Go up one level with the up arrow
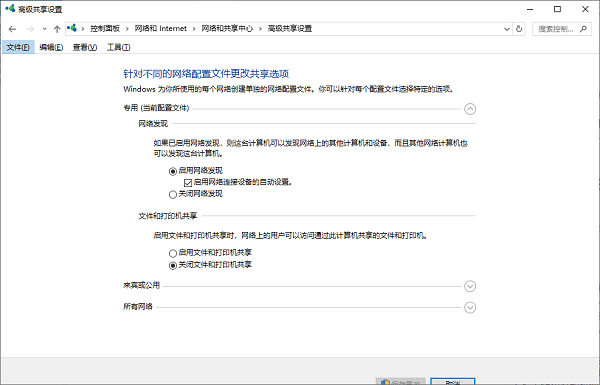This screenshot has width=600, height=385. 57,29
